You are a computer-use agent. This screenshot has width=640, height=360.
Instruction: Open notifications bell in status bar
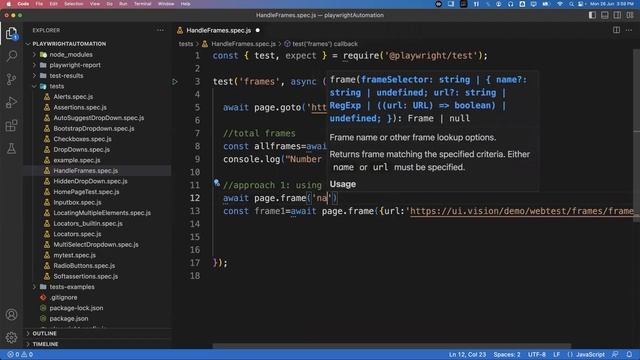point(629,354)
